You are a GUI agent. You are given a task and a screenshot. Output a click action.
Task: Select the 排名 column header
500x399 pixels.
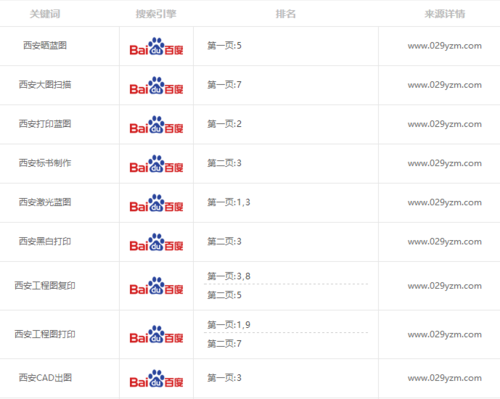[286, 14]
